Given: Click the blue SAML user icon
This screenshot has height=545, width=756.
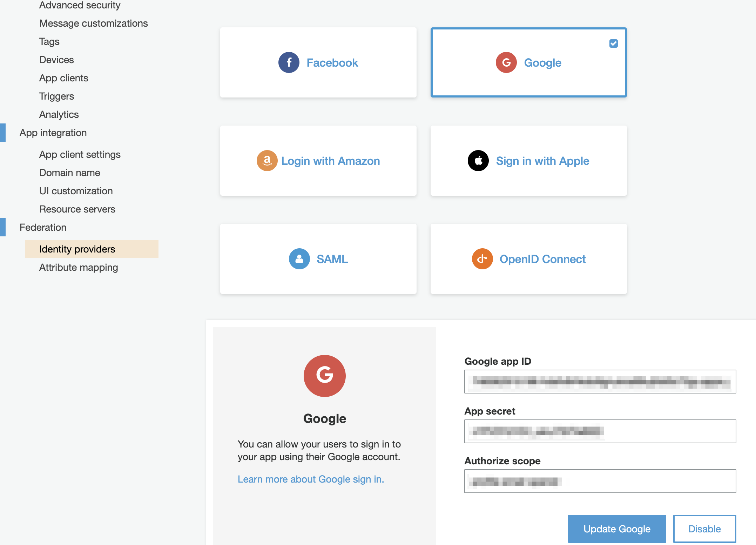Looking at the screenshot, I should click(x=299, y=259).
